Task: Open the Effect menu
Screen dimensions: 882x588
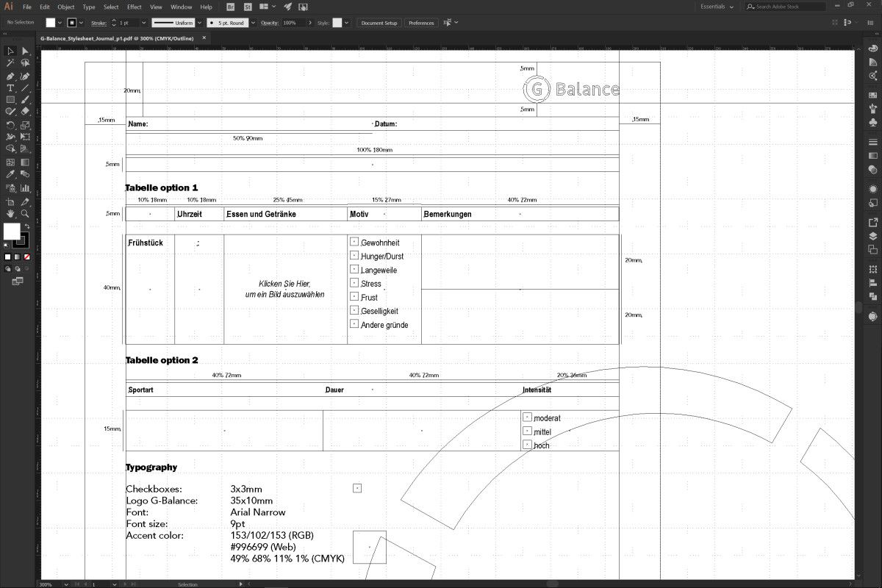Action: (134, 7)
